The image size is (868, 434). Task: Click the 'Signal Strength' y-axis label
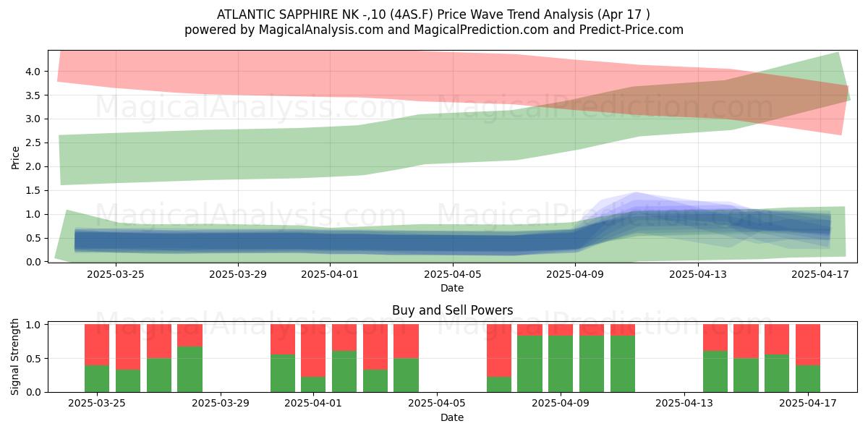tap(16, 358)
